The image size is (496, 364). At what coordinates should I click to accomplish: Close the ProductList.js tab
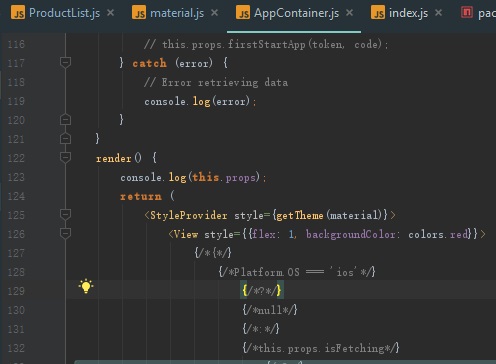pyautogui.click(x=110, y=13)
